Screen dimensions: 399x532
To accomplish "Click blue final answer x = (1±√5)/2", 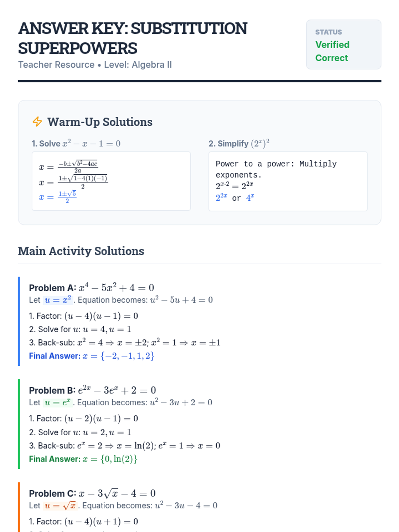I will click(58, 197).
